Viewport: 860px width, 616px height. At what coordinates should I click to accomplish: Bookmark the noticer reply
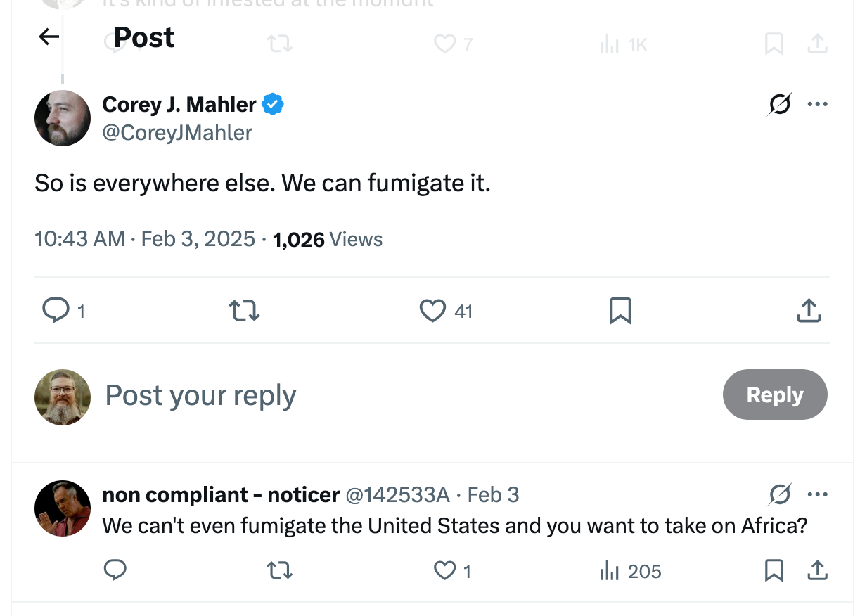pos(774,571)
